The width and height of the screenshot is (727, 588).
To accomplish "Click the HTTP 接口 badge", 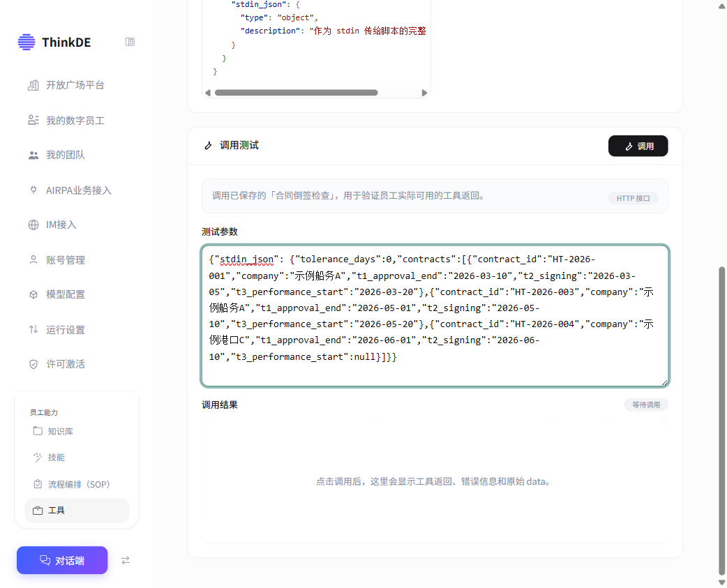I will pos(634,198).
